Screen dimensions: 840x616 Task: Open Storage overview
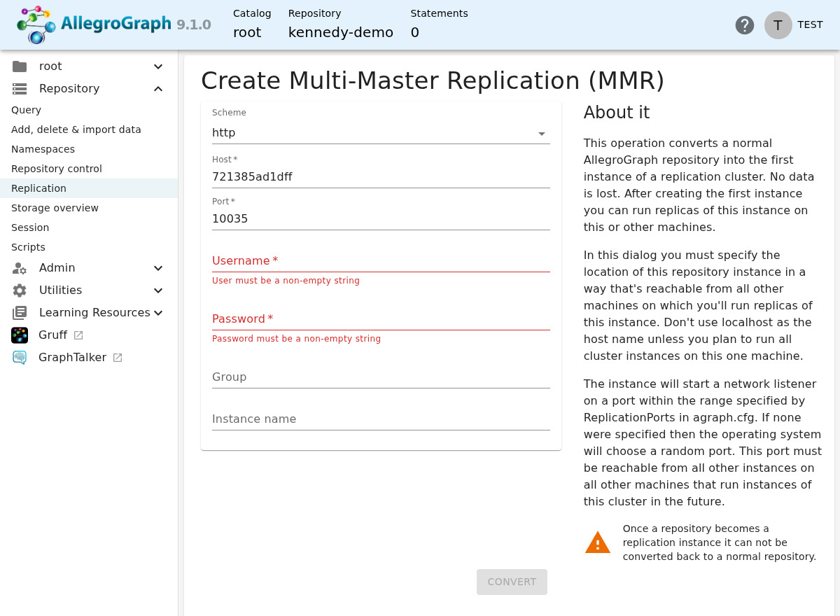[x=89, y=208]
